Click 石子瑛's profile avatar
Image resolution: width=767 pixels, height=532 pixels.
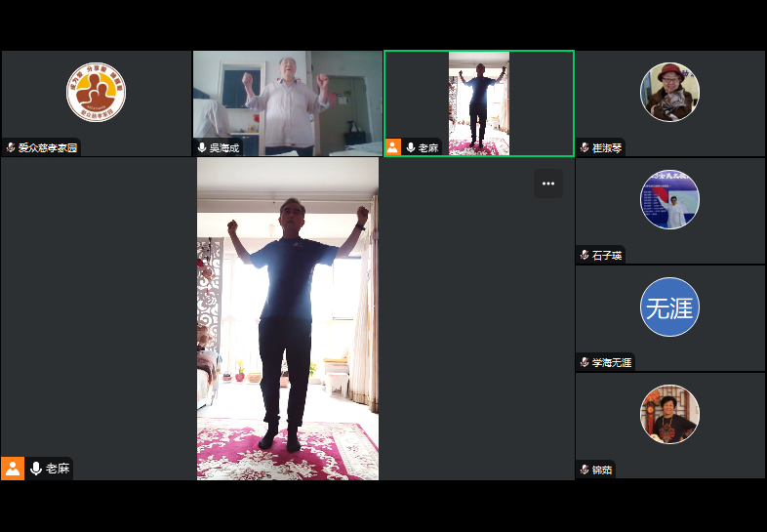coord(669,199)
